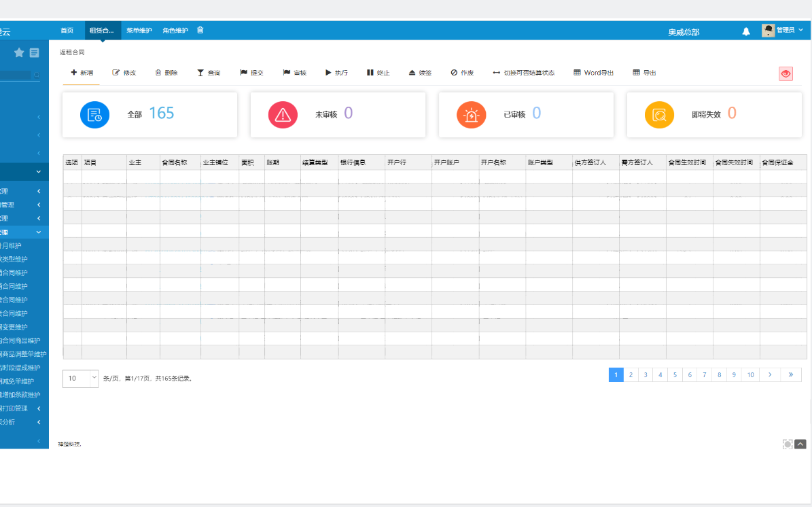Click the 审核 audit flag button

coord(295,73)
